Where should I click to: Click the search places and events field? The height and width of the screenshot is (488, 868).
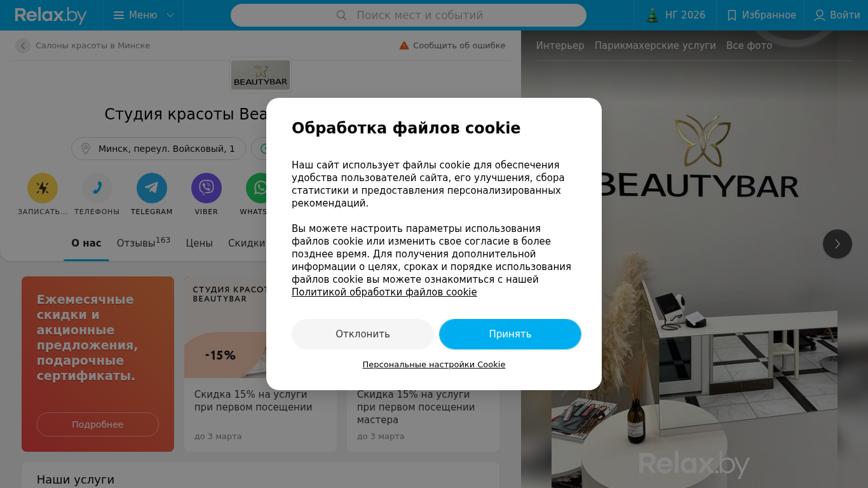click(409, 15)
